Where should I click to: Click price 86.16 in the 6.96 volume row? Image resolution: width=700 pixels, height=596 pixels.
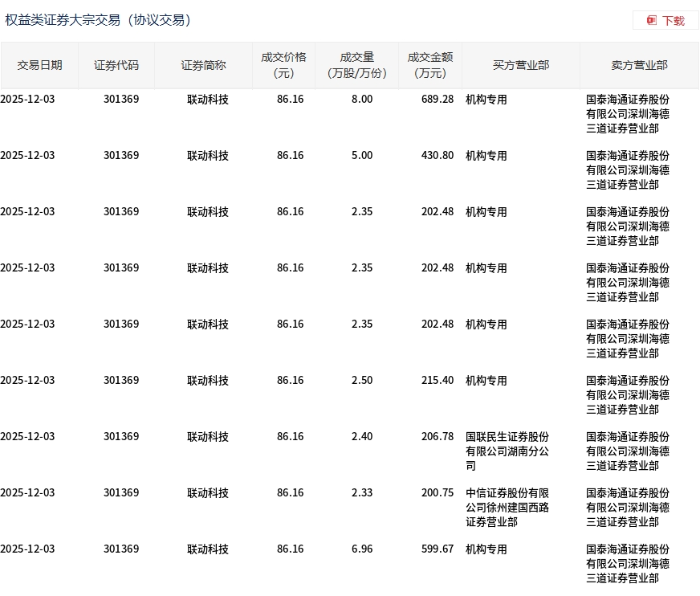coord(290,549)
